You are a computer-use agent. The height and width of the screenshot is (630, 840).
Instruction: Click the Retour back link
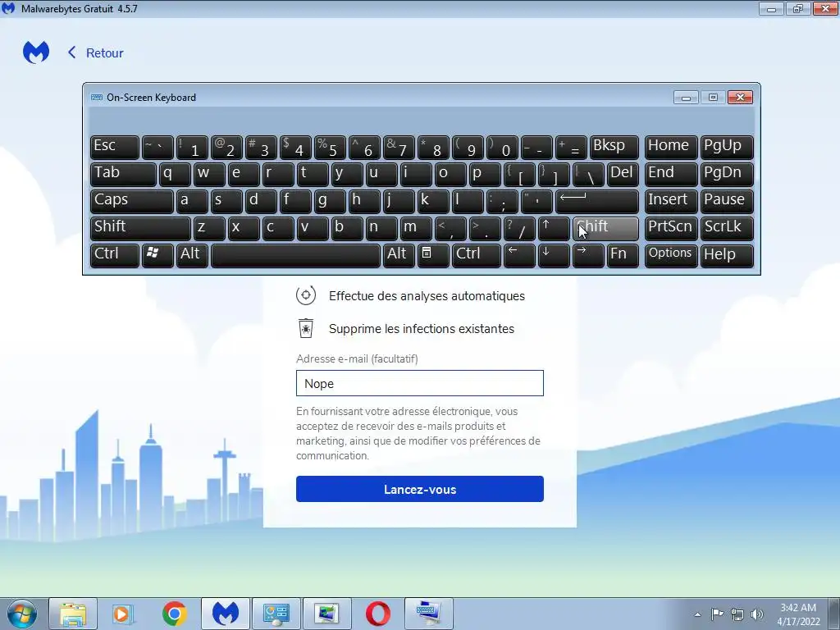tap(95, 52)
